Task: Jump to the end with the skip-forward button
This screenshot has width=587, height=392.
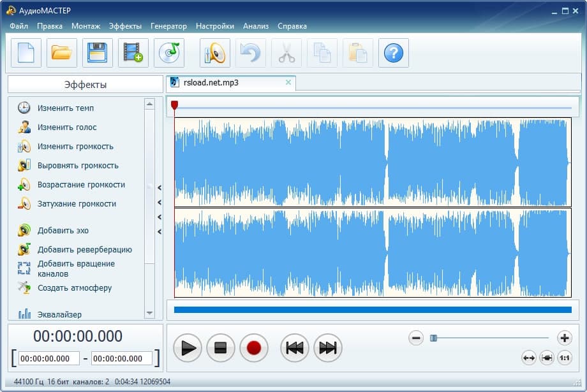Action: pos(328,348)
